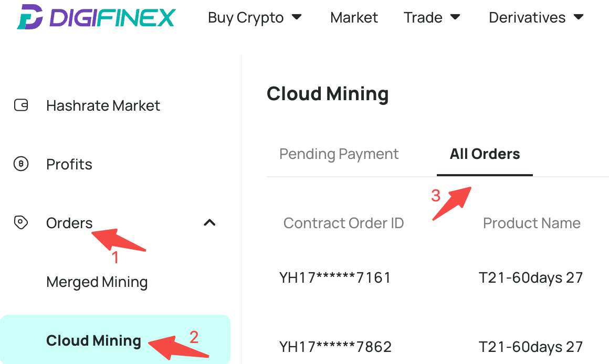Open the Derivatives dropdown arrow

[x=579, y=17]
